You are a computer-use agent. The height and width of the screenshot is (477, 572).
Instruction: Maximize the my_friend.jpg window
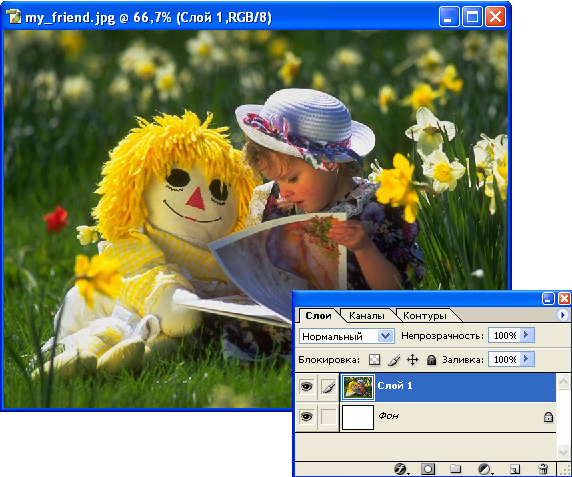coord(472,17)
